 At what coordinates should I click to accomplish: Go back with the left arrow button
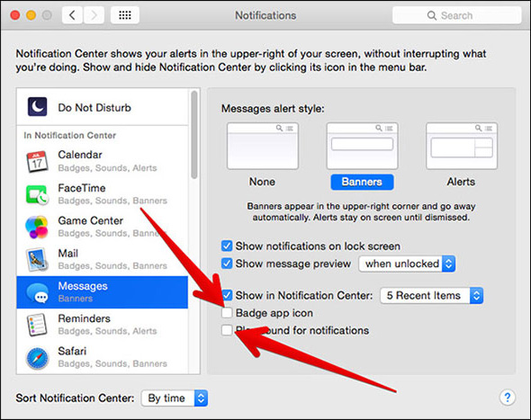(x=72, y=15)
